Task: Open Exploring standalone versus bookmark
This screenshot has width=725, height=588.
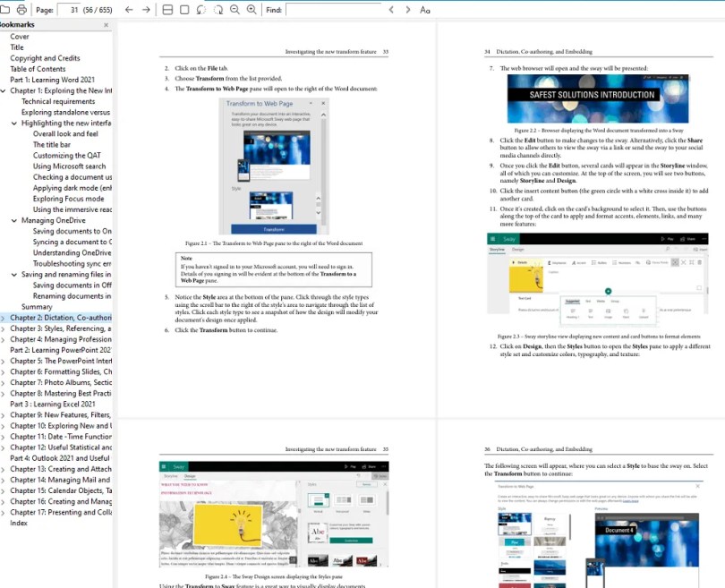Action: click(65, 113)
